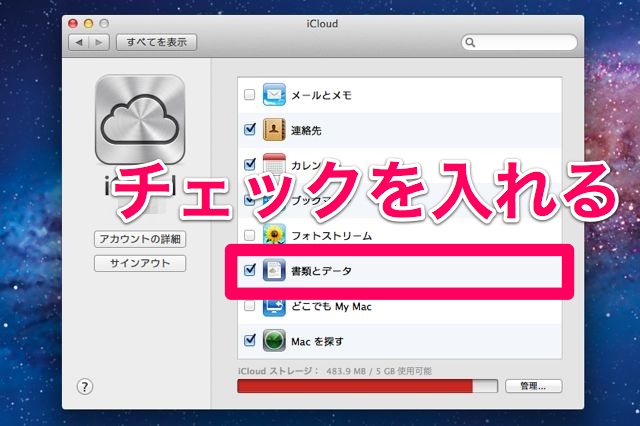Viewport: 640px width, 426px height.
Task: Select the メールとメモ label text
Action: pos(321,95)
